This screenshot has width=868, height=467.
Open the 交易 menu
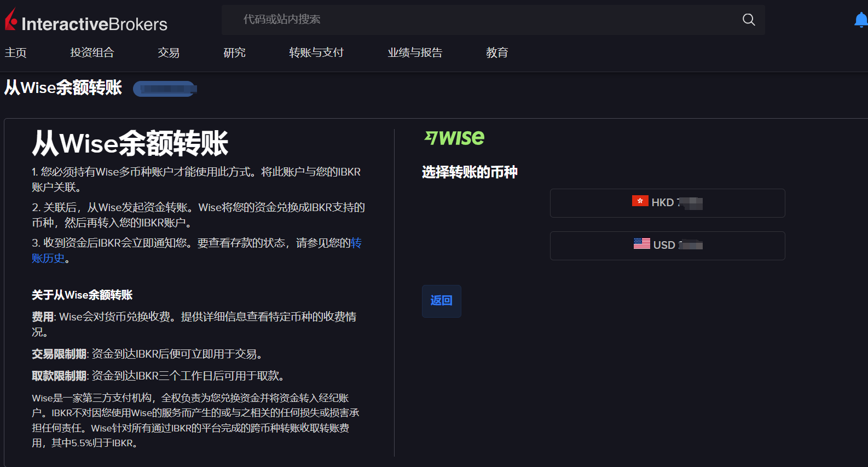click(x=169, y=52)
